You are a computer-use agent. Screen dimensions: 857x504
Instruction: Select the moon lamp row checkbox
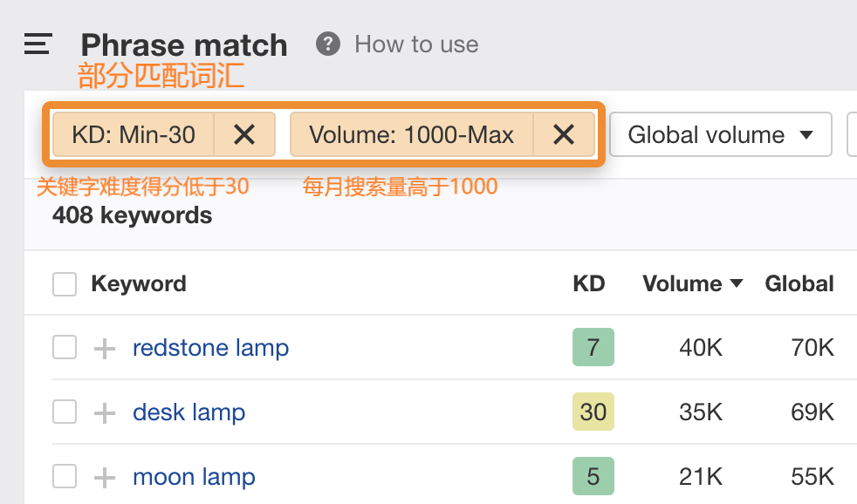tap(65, 476)
